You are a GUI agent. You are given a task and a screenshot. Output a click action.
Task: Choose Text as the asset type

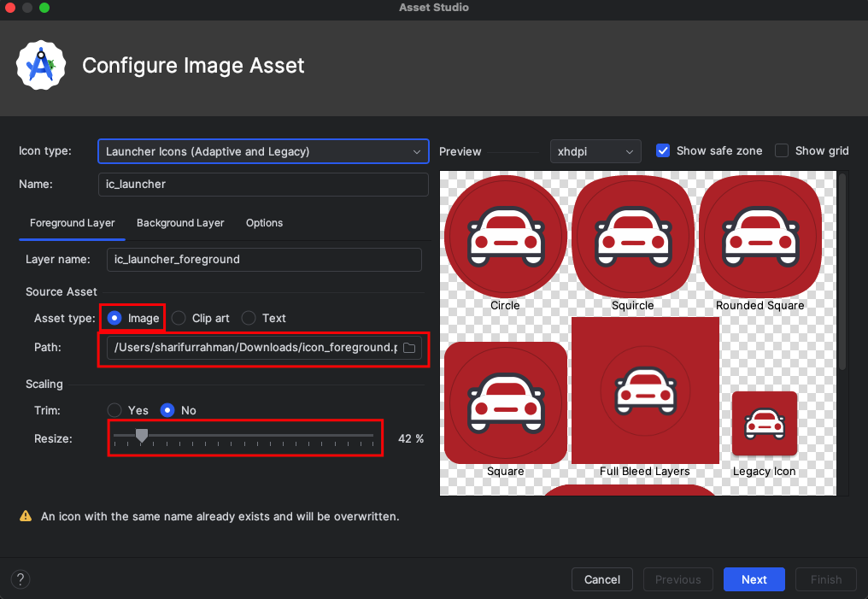pos(249,318)
